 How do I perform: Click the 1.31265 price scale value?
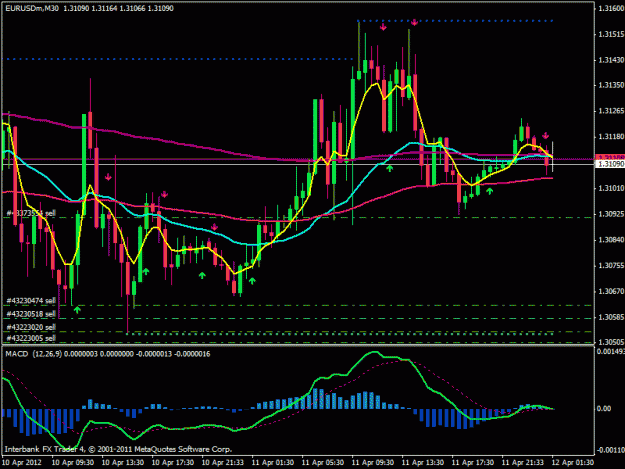coord(610,111)
